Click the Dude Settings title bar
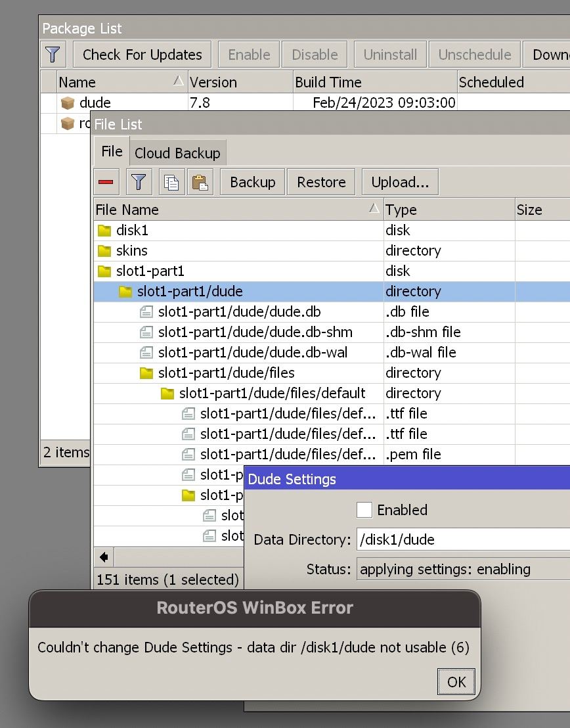The image size is (570, 728). pyautogui.click(x=407, y=479)
